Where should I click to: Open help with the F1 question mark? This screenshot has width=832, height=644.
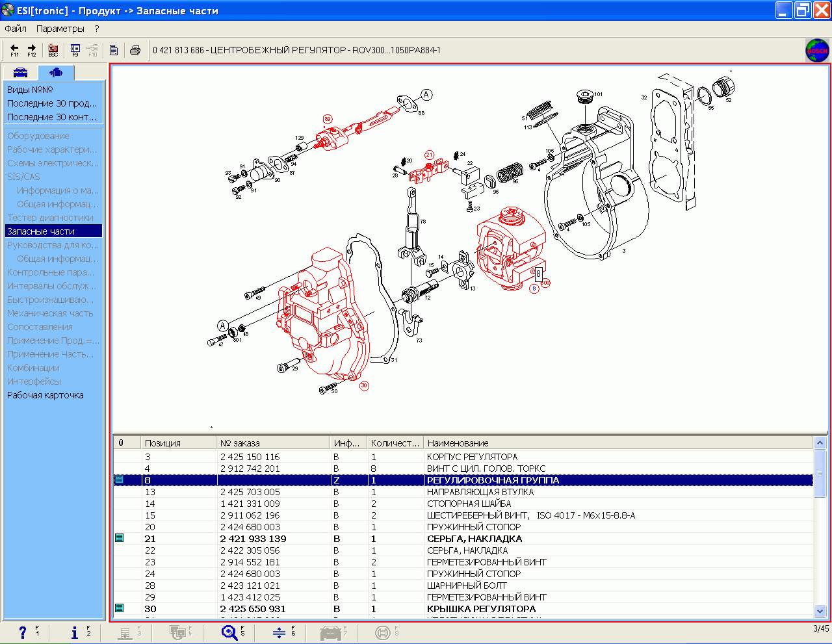click(23, 632)
